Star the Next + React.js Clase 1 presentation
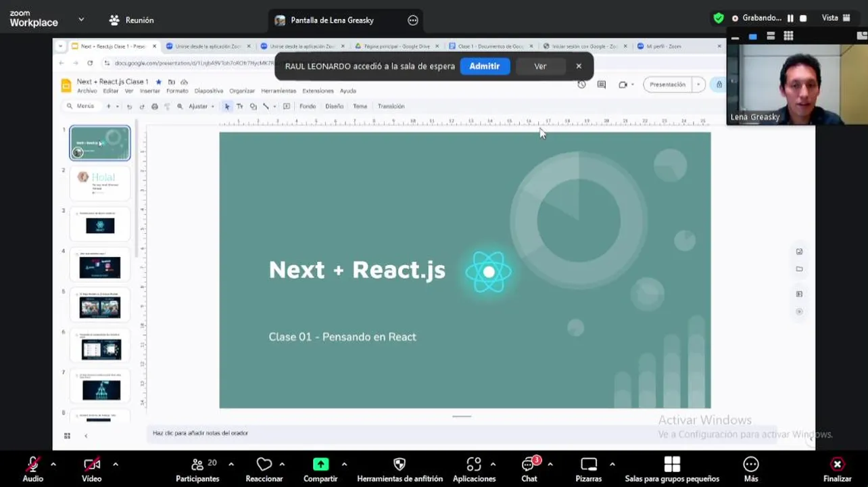 click(x=159, y=82)
